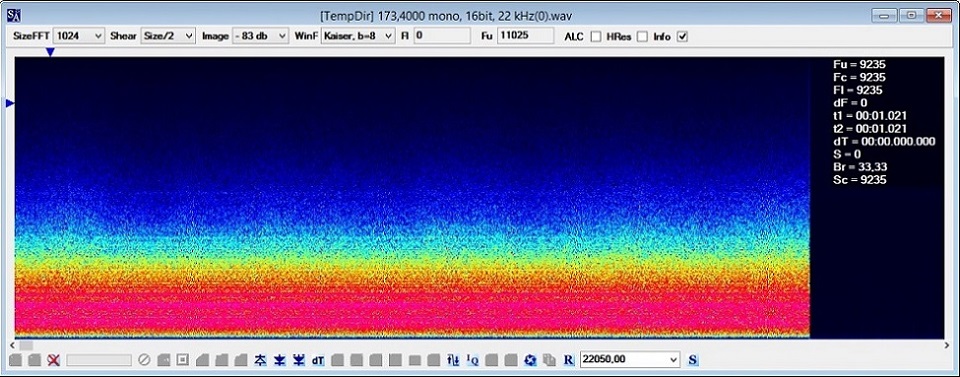The image size is (960, 377).
Task: Open the Shear Size/2 dropdown
Action: 168,36
